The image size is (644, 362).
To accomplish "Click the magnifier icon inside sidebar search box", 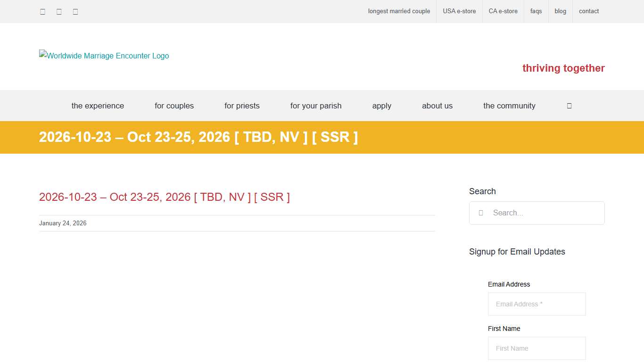I will pos(481,213).
